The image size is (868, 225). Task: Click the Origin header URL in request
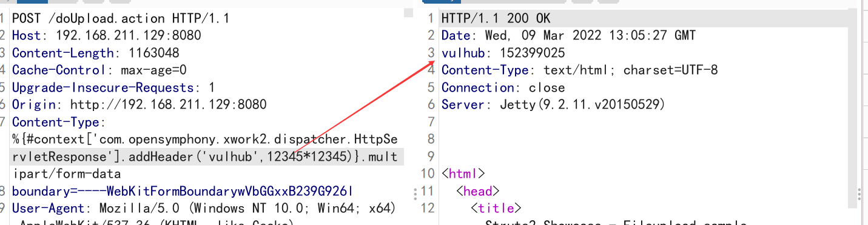click(168, 105)
